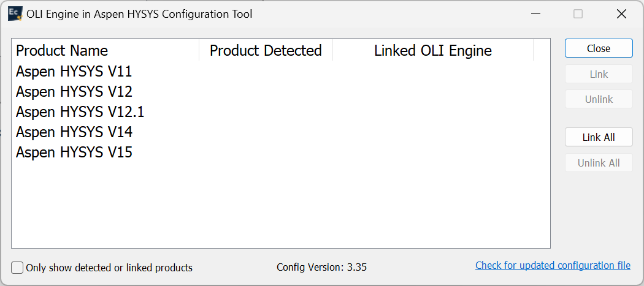The image size is (644, 286).
Task: Choose Aspen HYSYS V14 in the list
Action: coord(74,132)
